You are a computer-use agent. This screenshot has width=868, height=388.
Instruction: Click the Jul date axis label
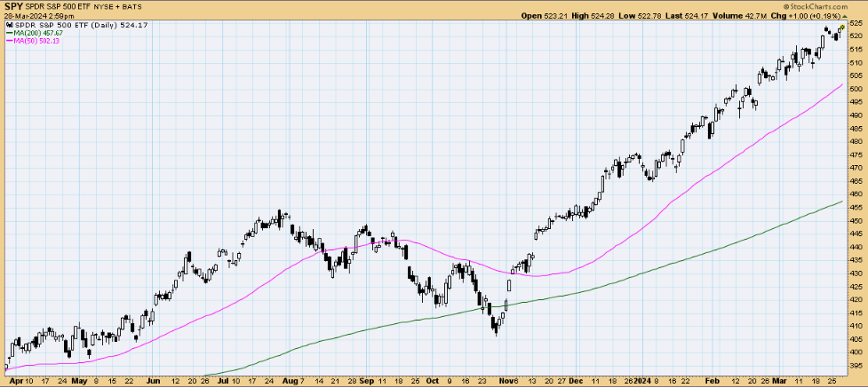pyautogui.click(x=223, y=382)
